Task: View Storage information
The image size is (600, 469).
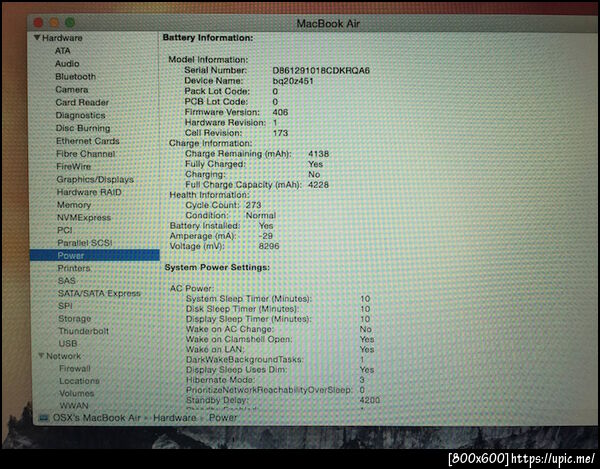Action: click(75, 318)
